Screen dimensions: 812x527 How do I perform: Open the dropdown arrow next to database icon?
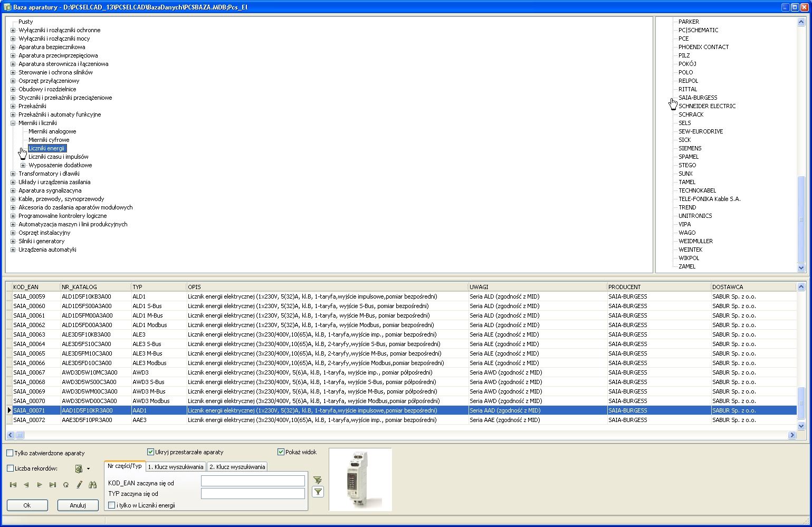point(88,468)
